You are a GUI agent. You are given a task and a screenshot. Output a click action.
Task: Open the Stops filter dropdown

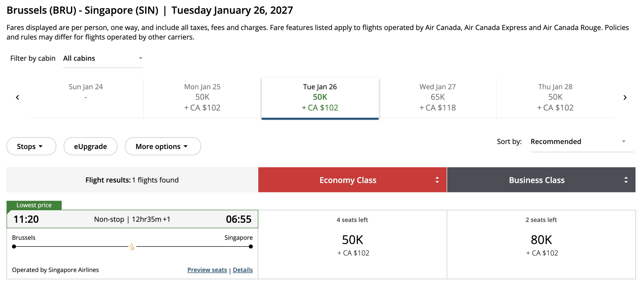(x=31, y=146)
